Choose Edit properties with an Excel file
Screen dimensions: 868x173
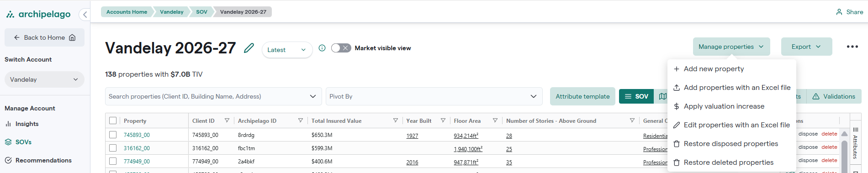tap(732, 125)
